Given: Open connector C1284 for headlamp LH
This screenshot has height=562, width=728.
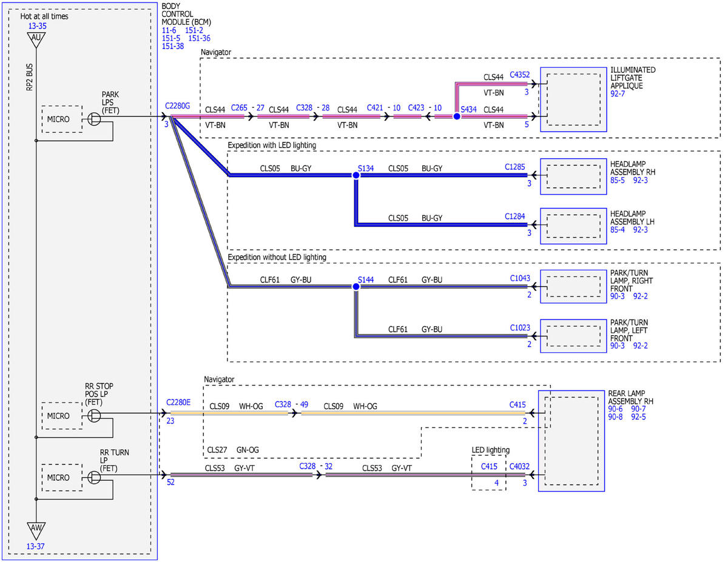Looking at the screenshot, I should [x=515, y=215].
